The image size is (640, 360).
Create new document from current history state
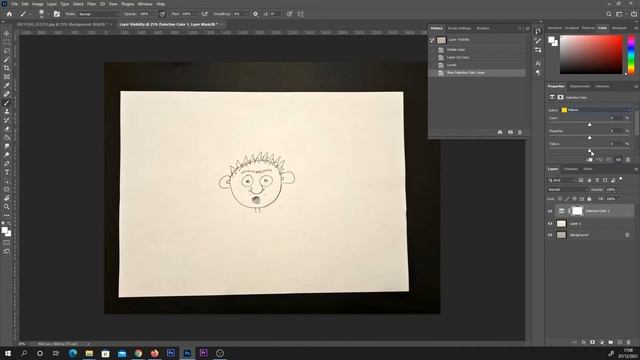click(500, 132)
